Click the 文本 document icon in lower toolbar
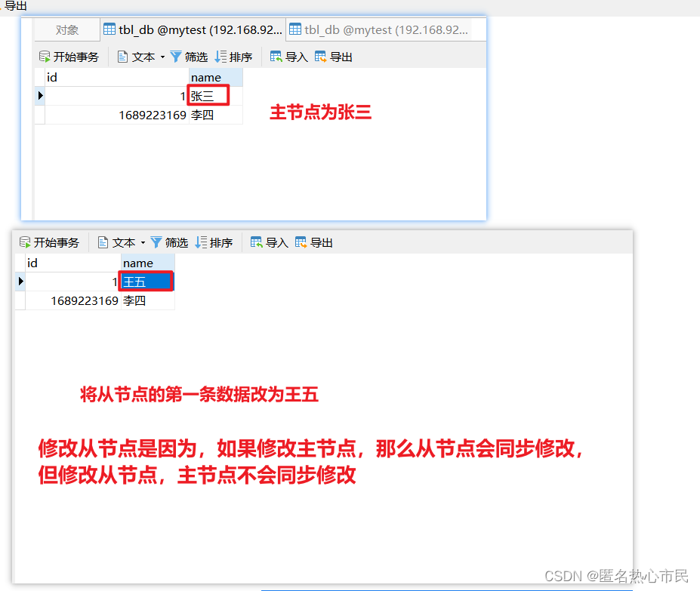Screen dimensions: 700x591 (x=103, y=242)
